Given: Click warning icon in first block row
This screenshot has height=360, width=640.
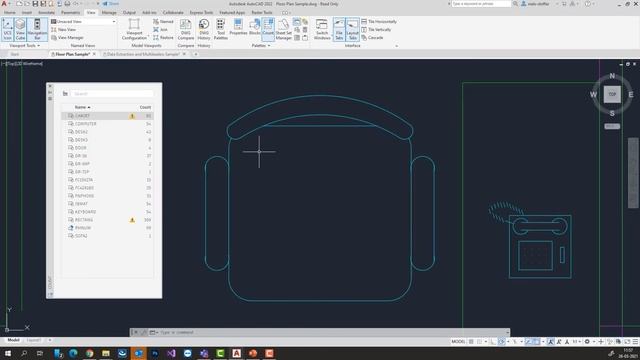Looking at the screenshot, I should click(x=132, y=116).
